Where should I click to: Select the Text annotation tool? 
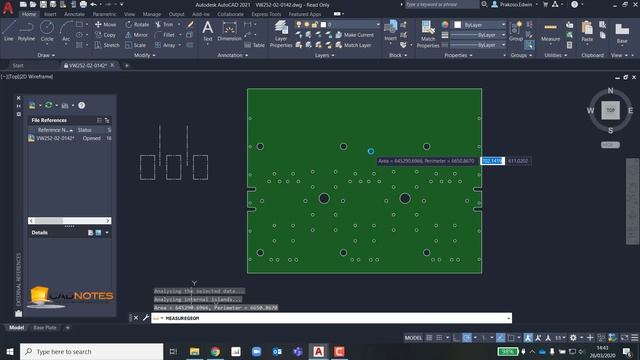[208, 31]
